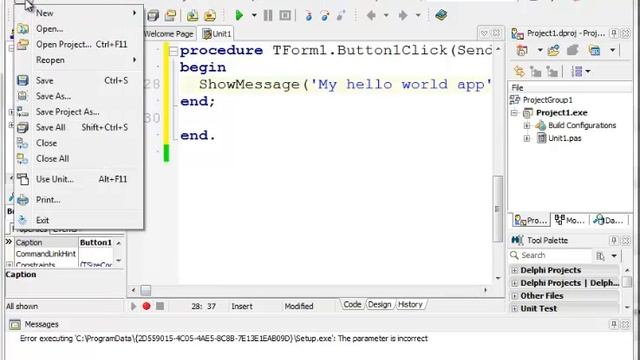Screen dimensions: 640x360
Task: Click the Save All stacked-disks toolbar icon
Action: [153, 16]
